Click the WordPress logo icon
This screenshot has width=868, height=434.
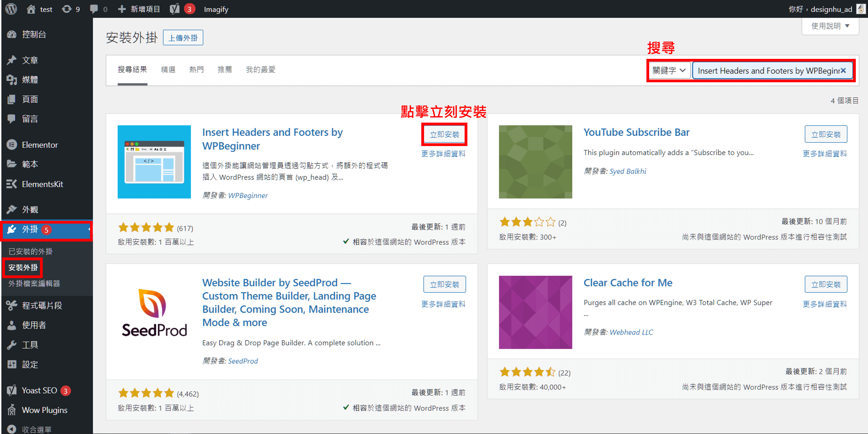[11, 9]
